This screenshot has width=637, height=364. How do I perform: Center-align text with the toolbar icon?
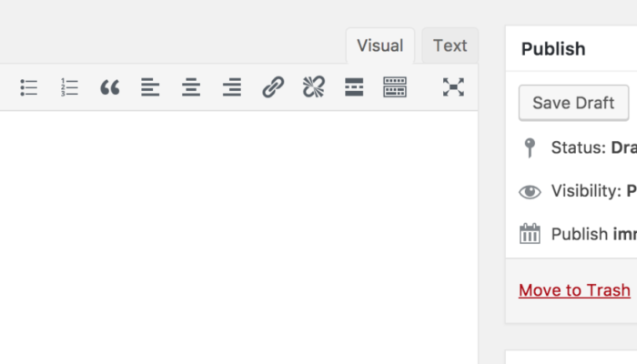[191, 87]
